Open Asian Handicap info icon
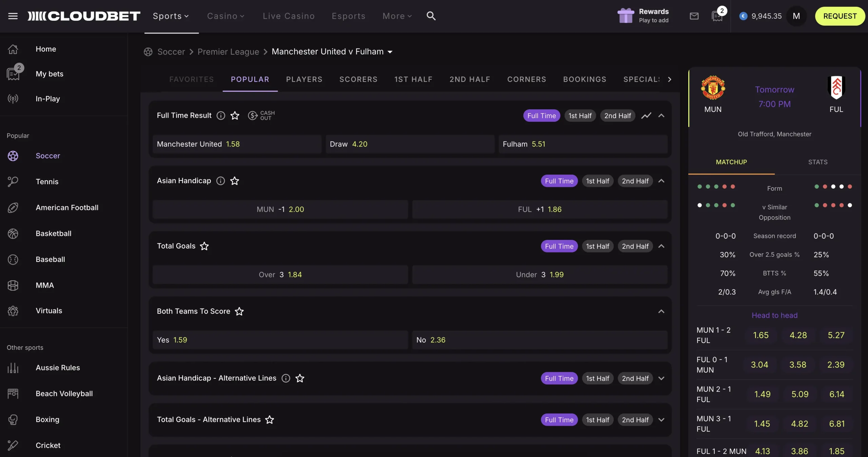This screenshot has width=868, height=457. pos(220,181)
